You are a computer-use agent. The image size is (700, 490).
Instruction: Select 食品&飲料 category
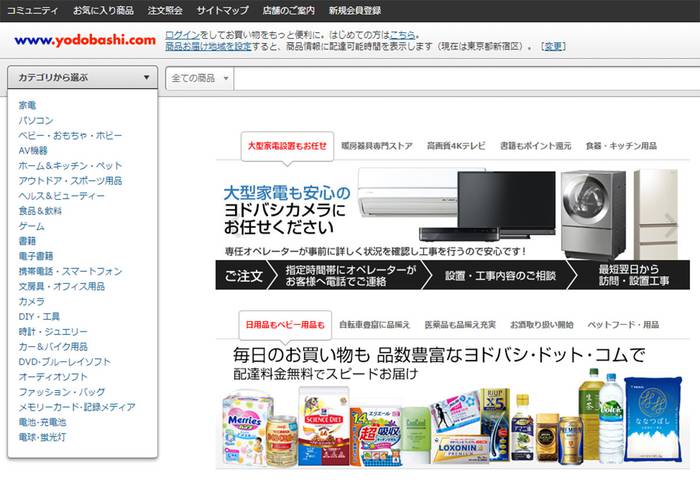pos(40,211)
